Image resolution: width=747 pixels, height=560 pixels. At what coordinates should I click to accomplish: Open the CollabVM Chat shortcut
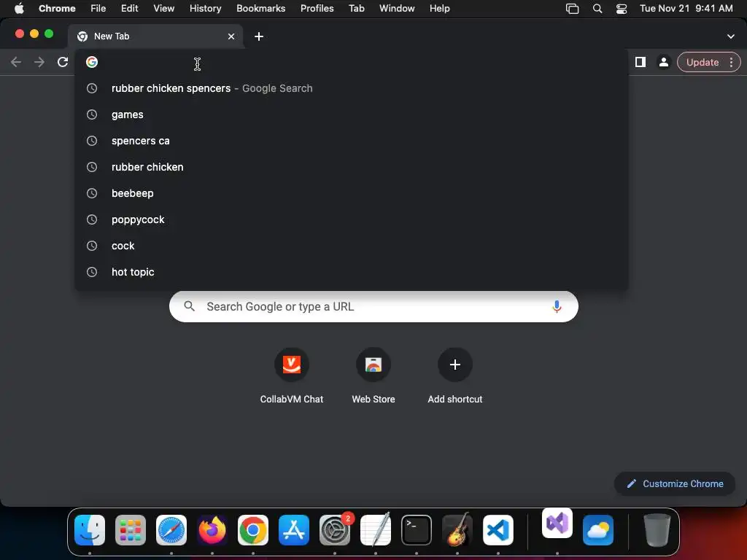pyautogui.click(x=292, y=376)
